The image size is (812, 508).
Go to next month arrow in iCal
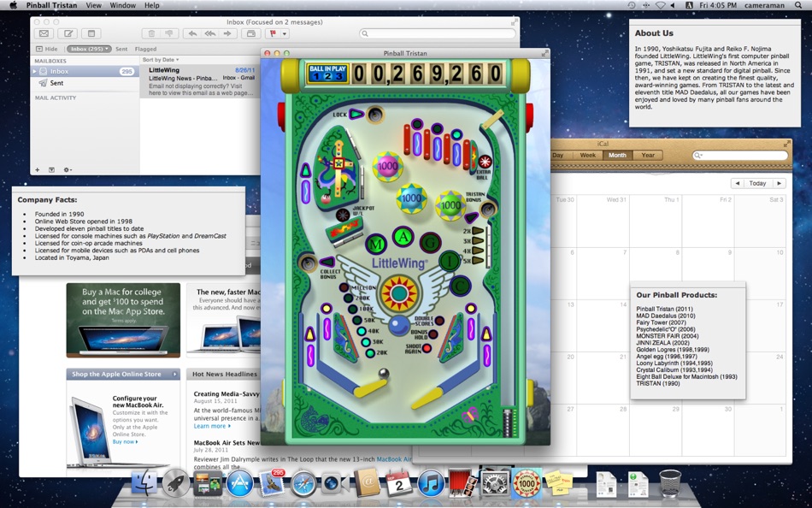point(779,183)
